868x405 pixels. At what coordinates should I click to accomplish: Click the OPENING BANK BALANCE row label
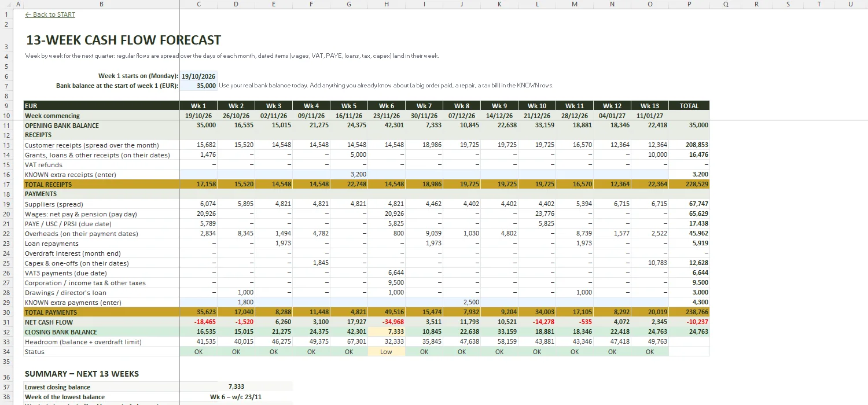(62, 126)
